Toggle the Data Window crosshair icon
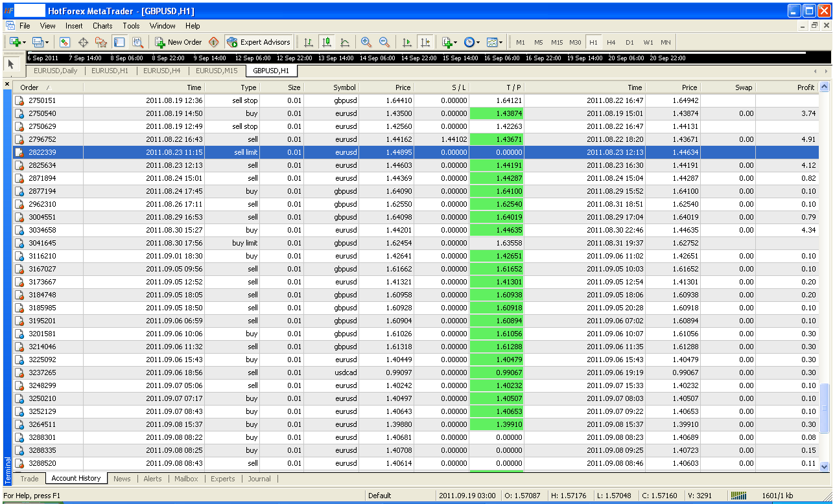835x504 pixels. [83, 42]
